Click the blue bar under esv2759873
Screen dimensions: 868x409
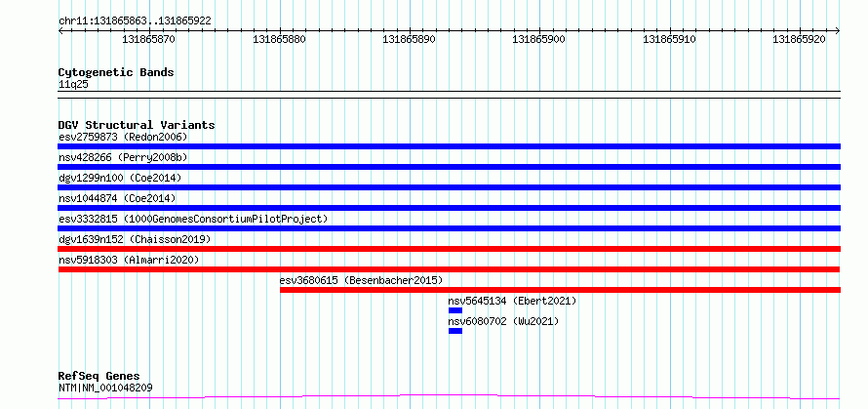[449, 146]
